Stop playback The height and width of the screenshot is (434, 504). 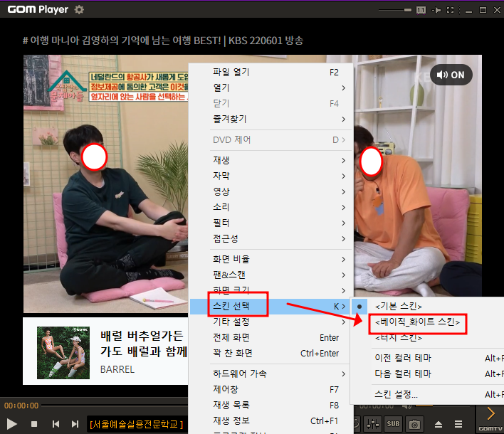(34, 424)
